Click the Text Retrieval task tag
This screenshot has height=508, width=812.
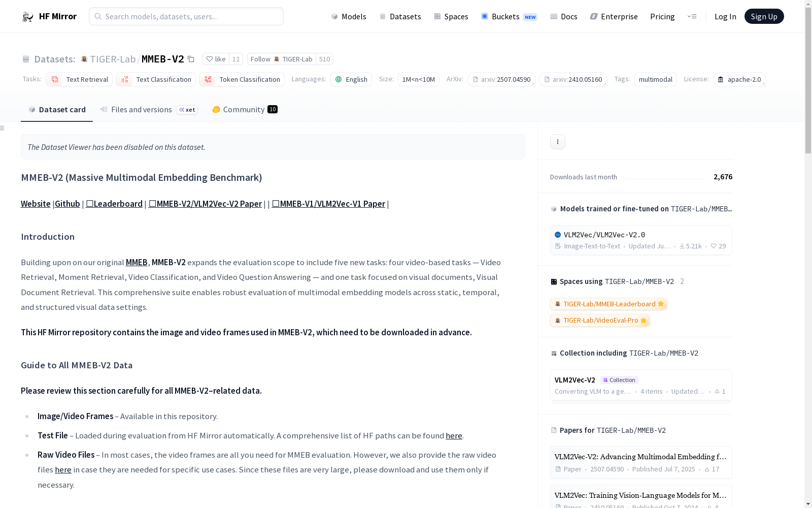(x=79, y=79)
